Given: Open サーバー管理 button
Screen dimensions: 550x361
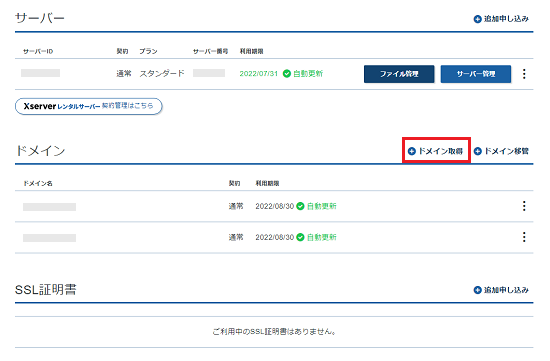Looking at the screenshot, I should 476,74.
